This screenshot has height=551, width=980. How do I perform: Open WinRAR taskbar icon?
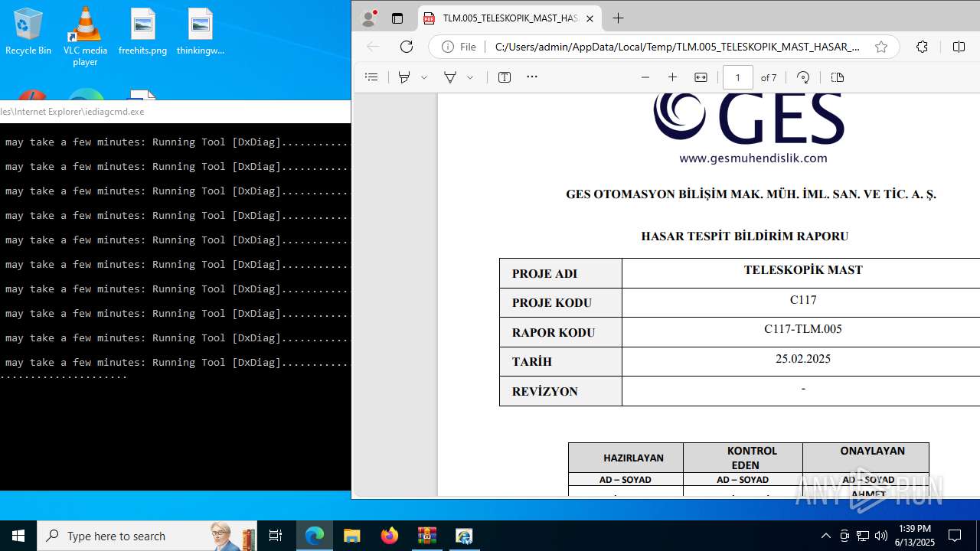(426, 536)
